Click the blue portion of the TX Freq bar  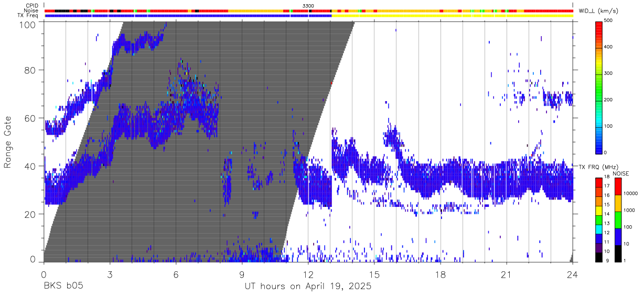[x=188, y=16]
